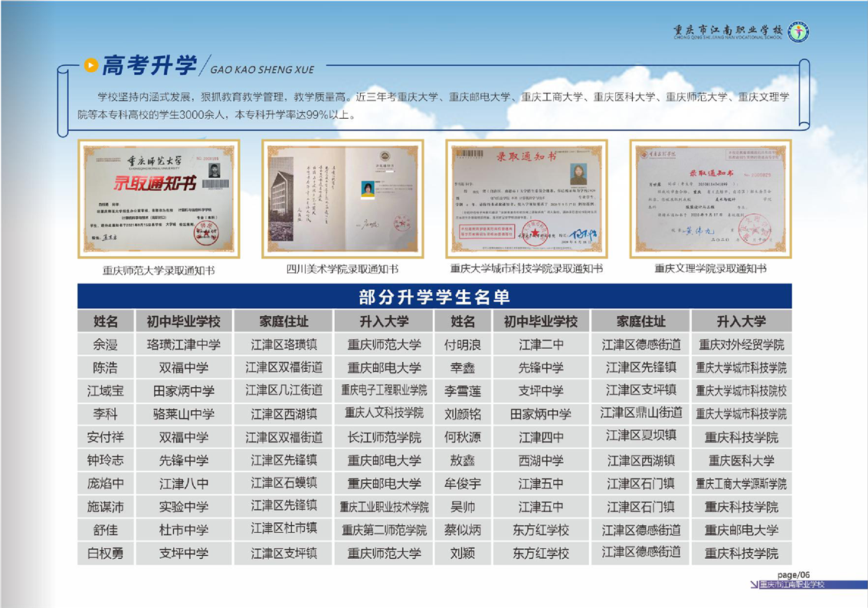The image size is (868, 608).
Task: Click the 杜市中学 school cell
Action: pos(184,530)
